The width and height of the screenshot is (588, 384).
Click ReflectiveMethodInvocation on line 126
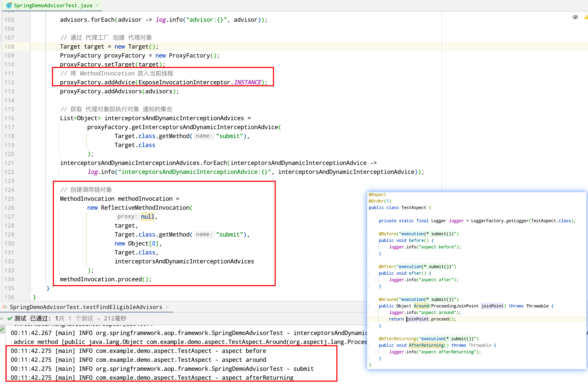click(x=145, y=208)
